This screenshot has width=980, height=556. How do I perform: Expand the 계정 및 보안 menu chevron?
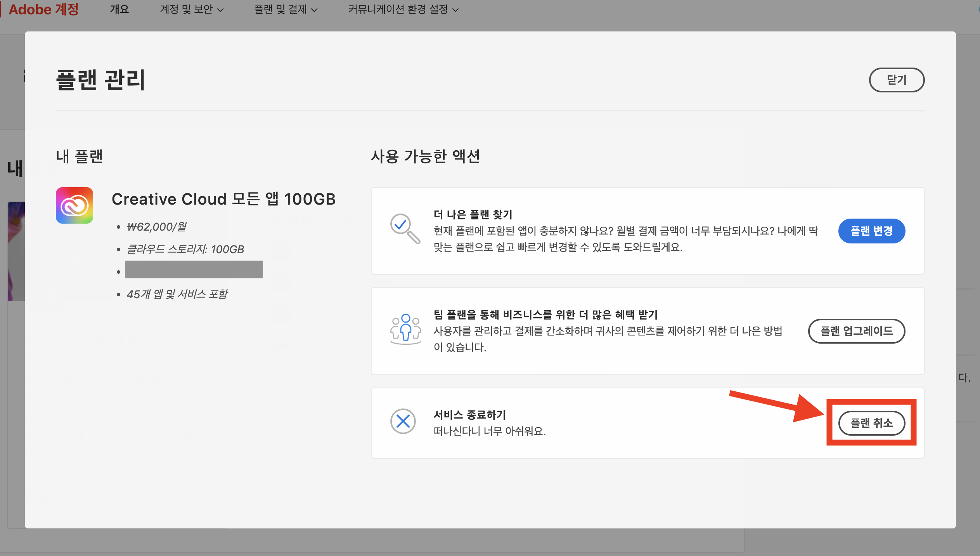click(x=221, y=10)
